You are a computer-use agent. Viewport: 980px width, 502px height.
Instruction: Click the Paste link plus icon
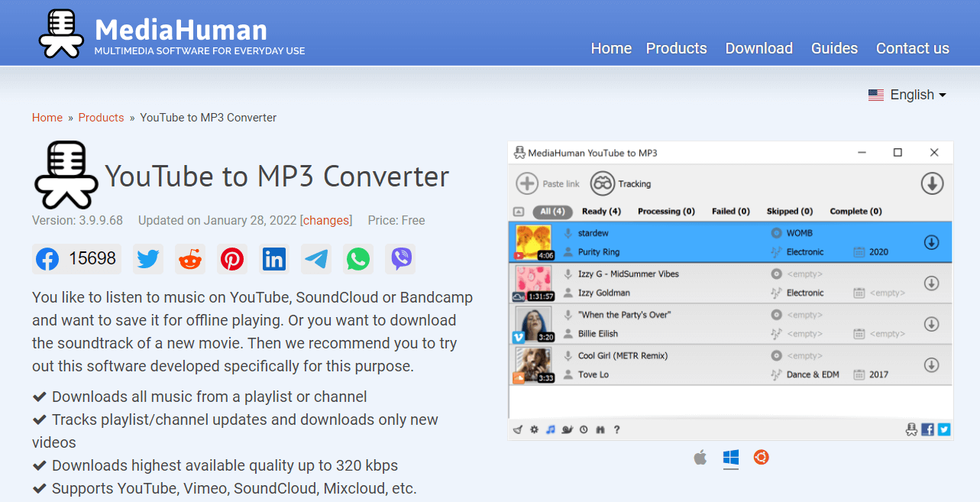tap(527, 183)
